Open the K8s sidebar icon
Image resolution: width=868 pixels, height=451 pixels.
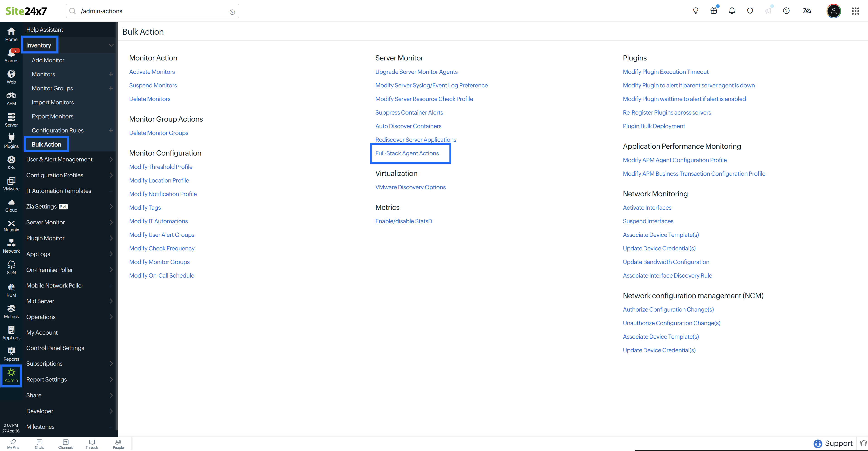point(11,163)
